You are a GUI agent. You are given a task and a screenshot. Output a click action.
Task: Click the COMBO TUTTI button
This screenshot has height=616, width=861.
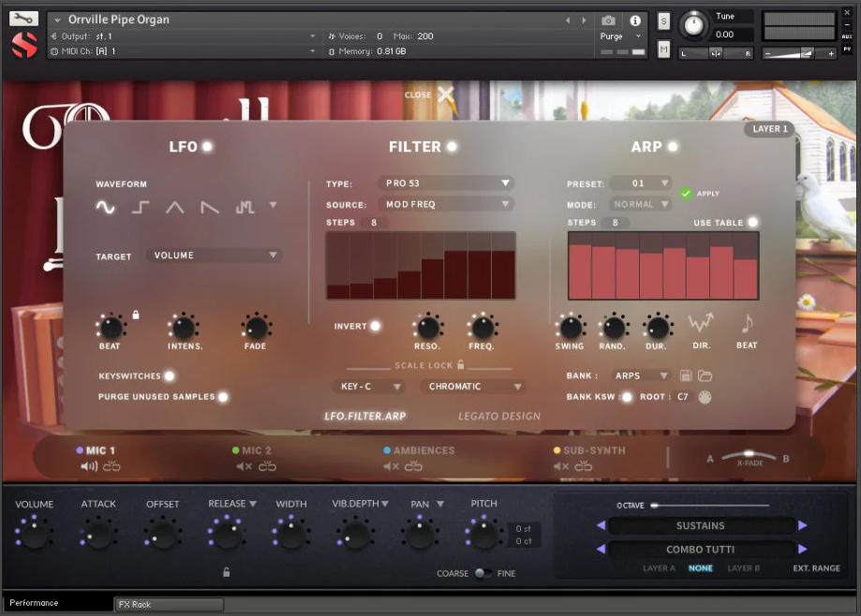point(702,550)
